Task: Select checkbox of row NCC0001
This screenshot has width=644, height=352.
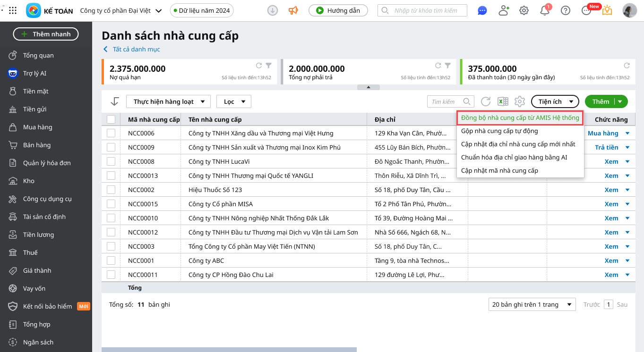Action: 111,260
